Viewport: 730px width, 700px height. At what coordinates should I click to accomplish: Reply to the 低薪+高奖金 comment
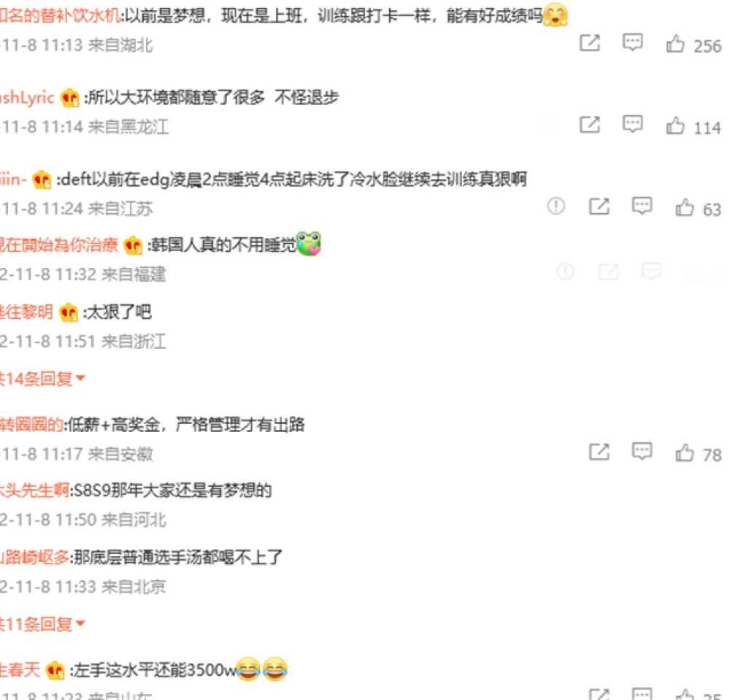[642, 452]
